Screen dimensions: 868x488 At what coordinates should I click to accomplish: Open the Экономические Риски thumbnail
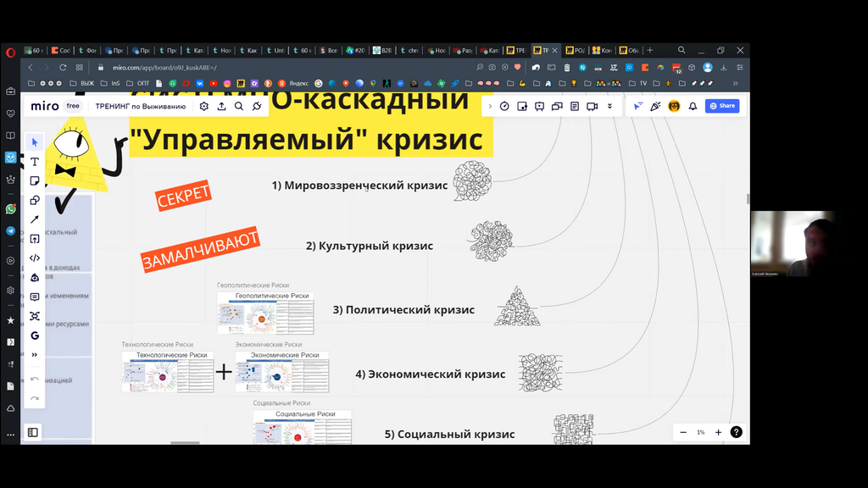[282, 372]
